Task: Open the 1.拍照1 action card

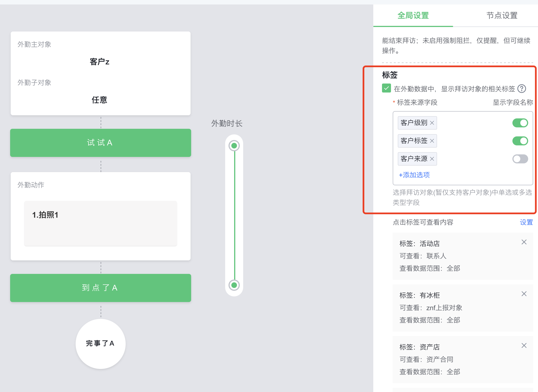Action: 100,223
